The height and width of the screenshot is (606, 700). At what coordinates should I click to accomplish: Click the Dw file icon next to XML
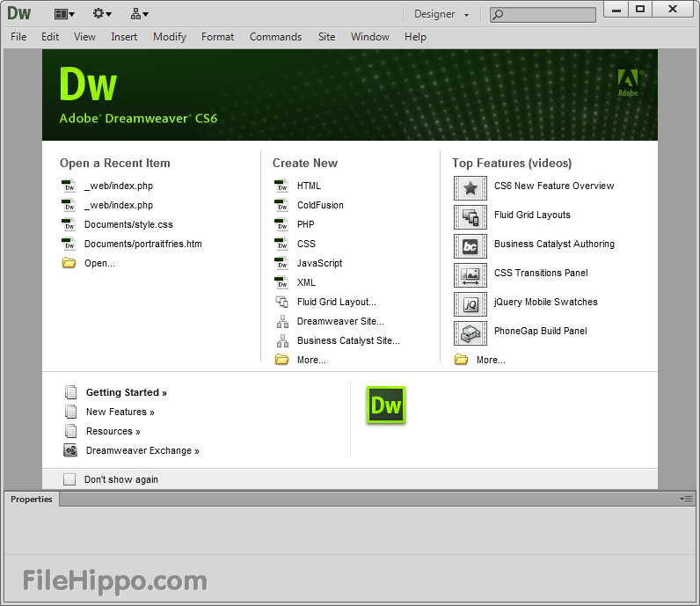(x=281, y=282)
